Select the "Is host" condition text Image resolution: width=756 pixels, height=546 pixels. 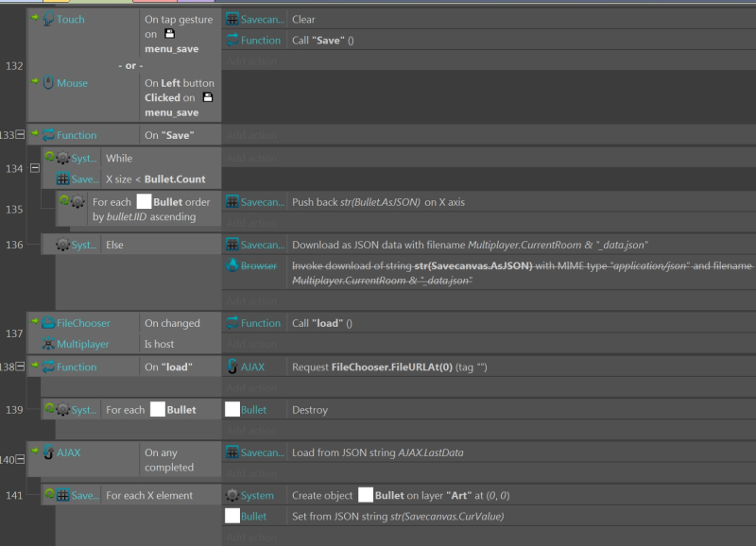[159, 344]
